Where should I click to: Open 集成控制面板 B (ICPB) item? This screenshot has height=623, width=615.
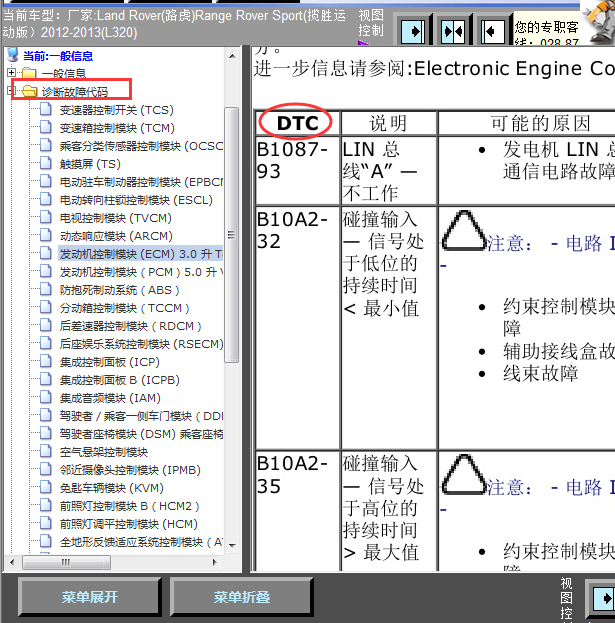coord(120,380)
